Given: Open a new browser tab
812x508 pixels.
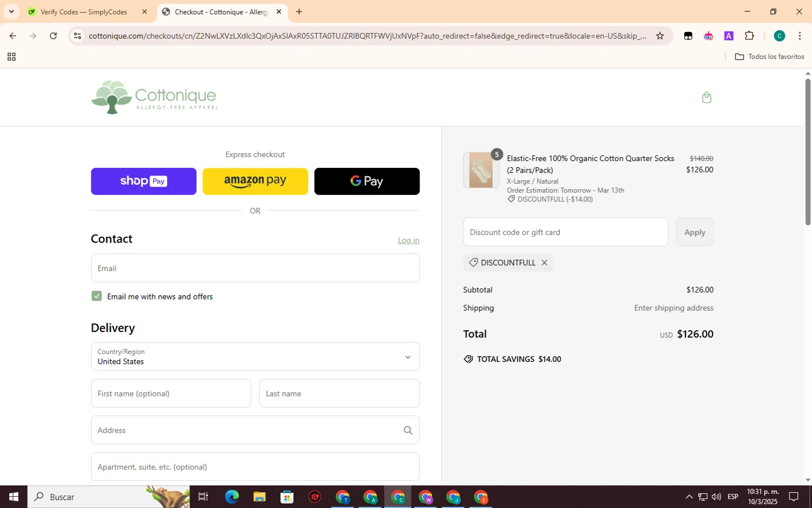Looking at the screenshot, I should coord(299,11).
